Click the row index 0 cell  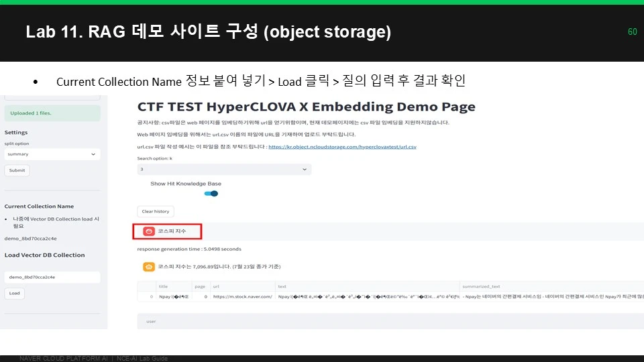(147, 296)
